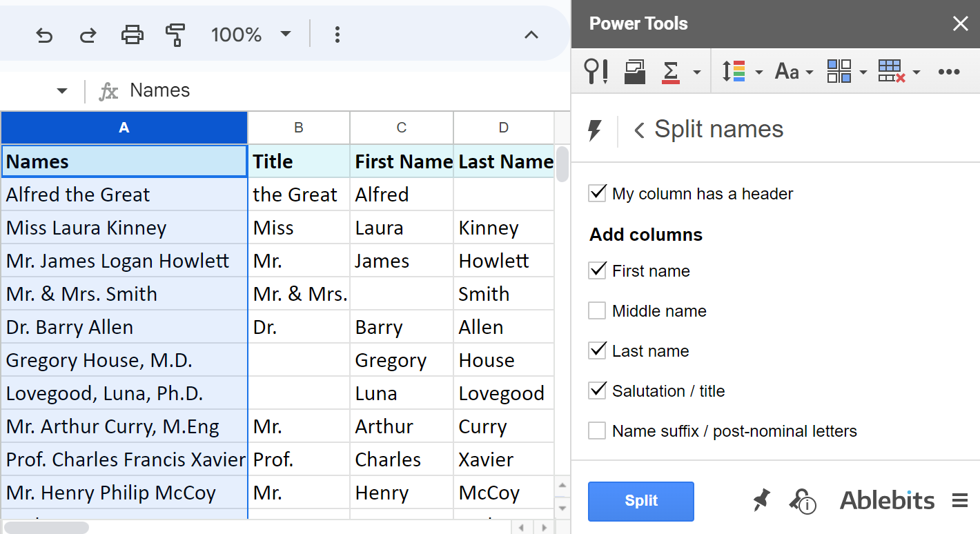This screenshot has height=534, width=980.
Task: Uncheck My column has a header
Action: tap(597, 193)
